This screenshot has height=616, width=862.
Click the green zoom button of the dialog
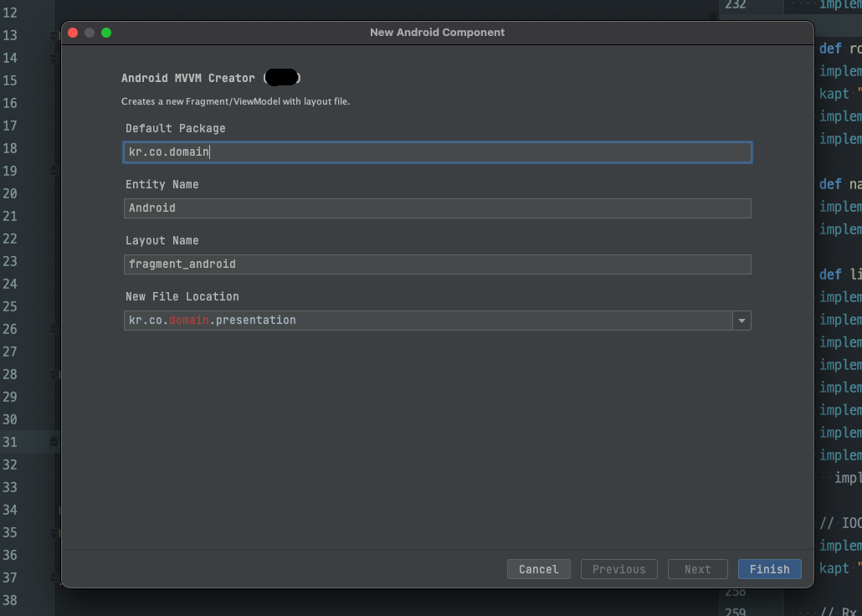[106, 33]
